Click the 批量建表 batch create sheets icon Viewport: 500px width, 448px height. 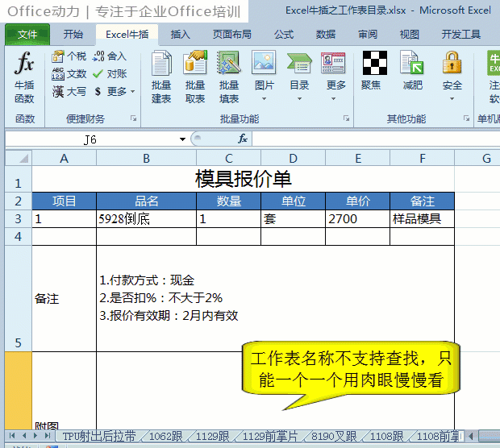(161, 77)
